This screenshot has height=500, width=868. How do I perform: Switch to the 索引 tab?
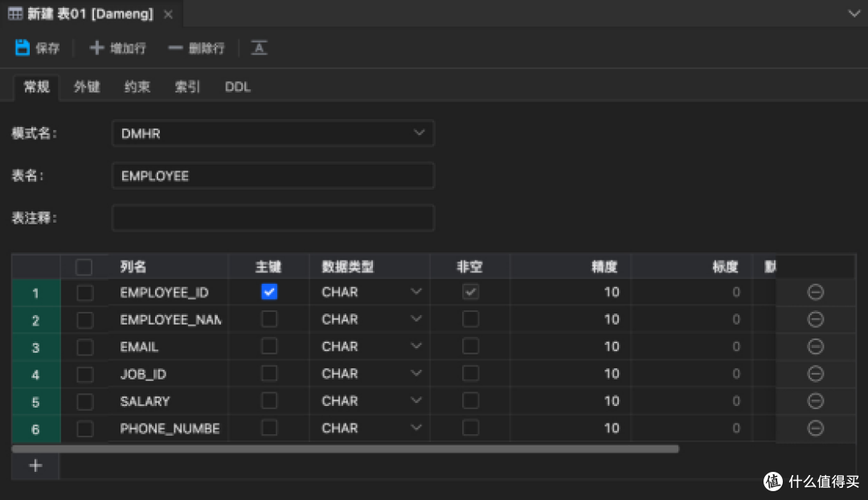(x=187, y=87)
